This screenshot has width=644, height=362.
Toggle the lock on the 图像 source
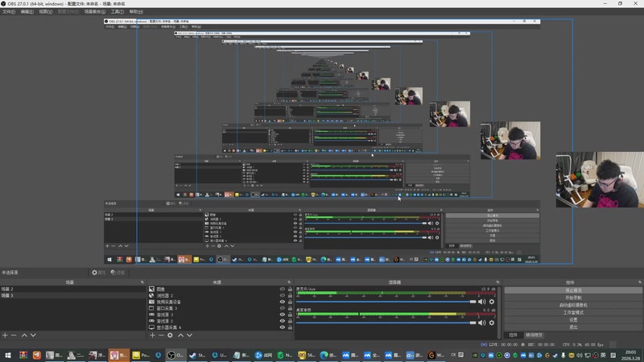(x=290, y=289)
